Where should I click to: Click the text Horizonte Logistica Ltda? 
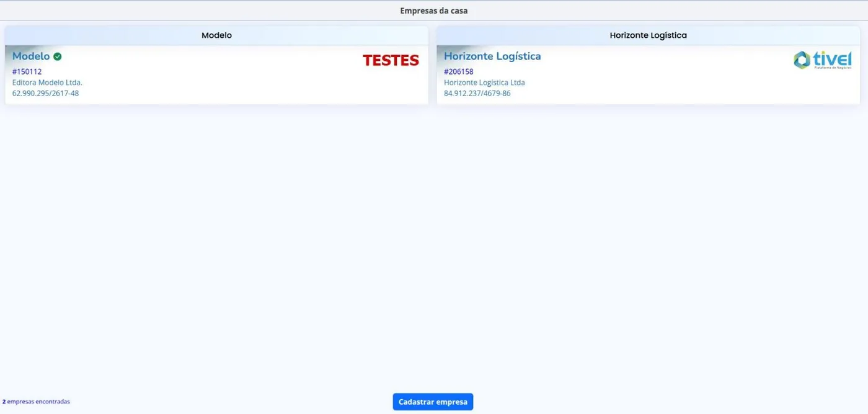pos(484,83)
